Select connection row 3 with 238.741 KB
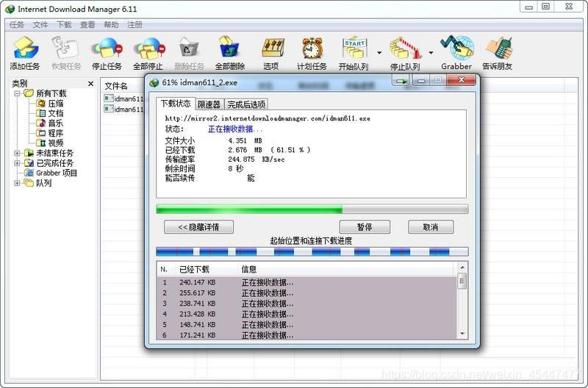 [306, 303]
